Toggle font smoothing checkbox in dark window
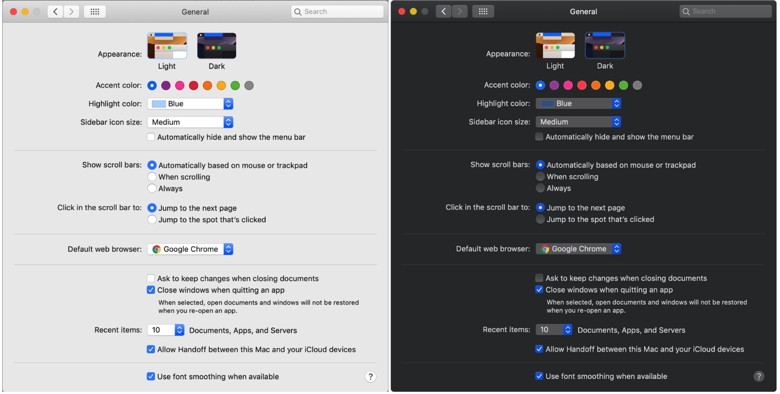Viewport: 780px width, 394px height. point(539,376)
